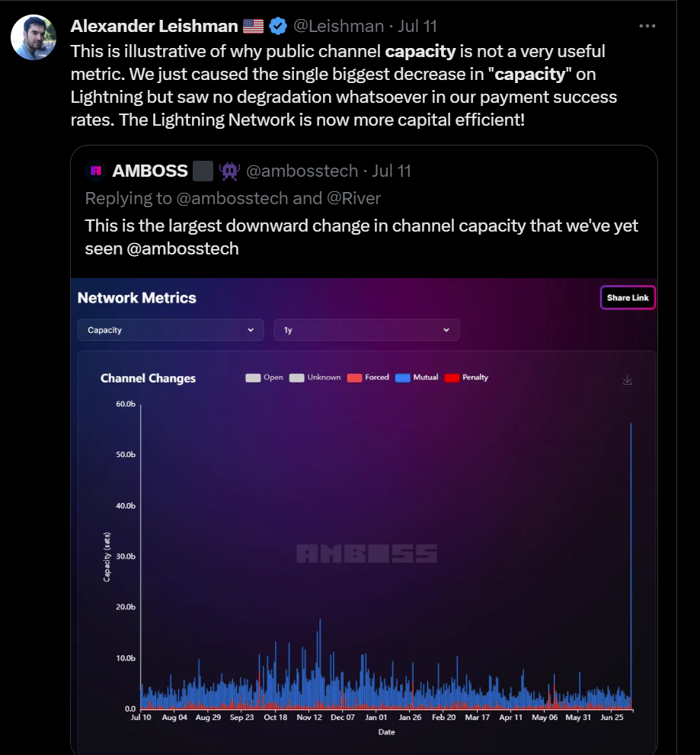This screenshot has width=700, height=755.
Task: Click the Unknown gray legend swatch
Action: click(x=296, y=378)
